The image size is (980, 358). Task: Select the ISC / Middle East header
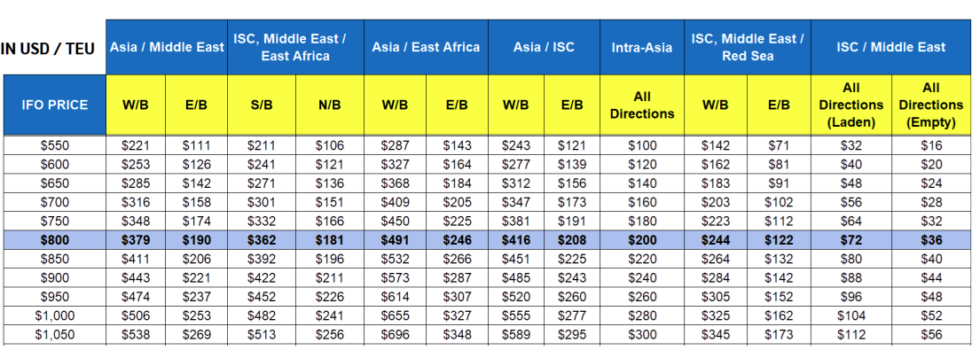tap(891, 48)
